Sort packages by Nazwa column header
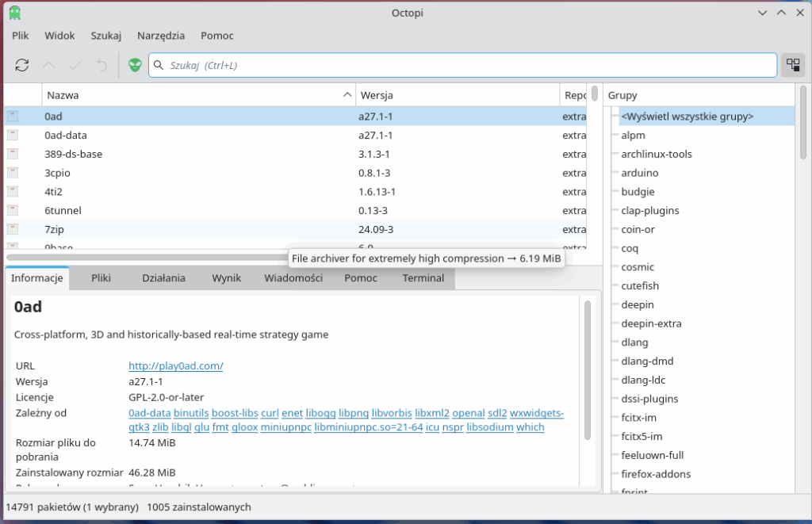The image size is (812, 524). (198, 95)
